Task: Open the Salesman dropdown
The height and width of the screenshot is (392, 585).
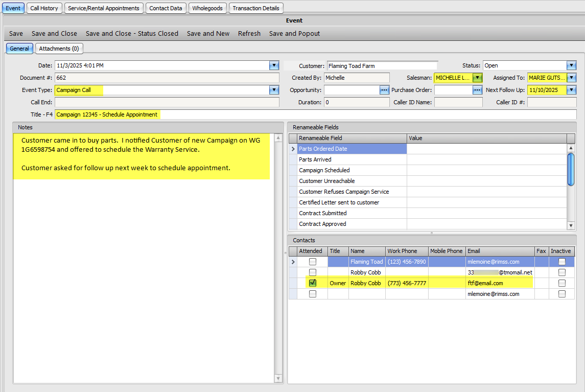Action: pyautogui.click(x=477, y=78)
